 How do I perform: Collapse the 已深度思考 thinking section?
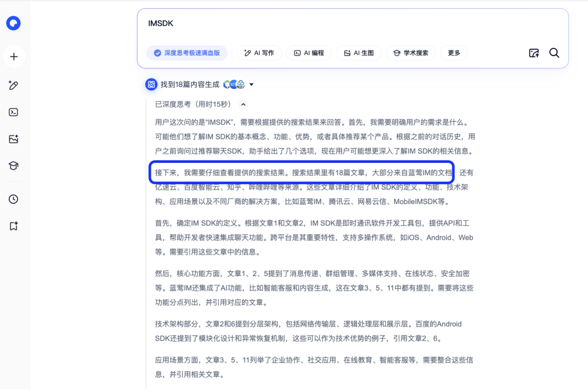coord(243,104)
